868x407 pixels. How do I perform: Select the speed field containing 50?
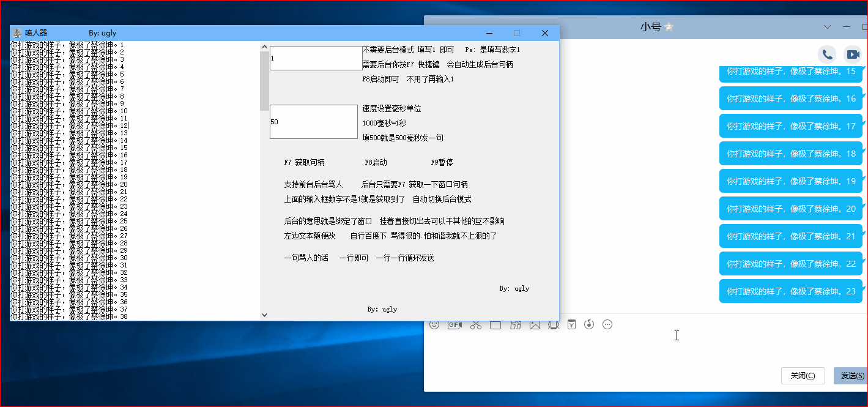pyautogui.click(x=313, y=121)
